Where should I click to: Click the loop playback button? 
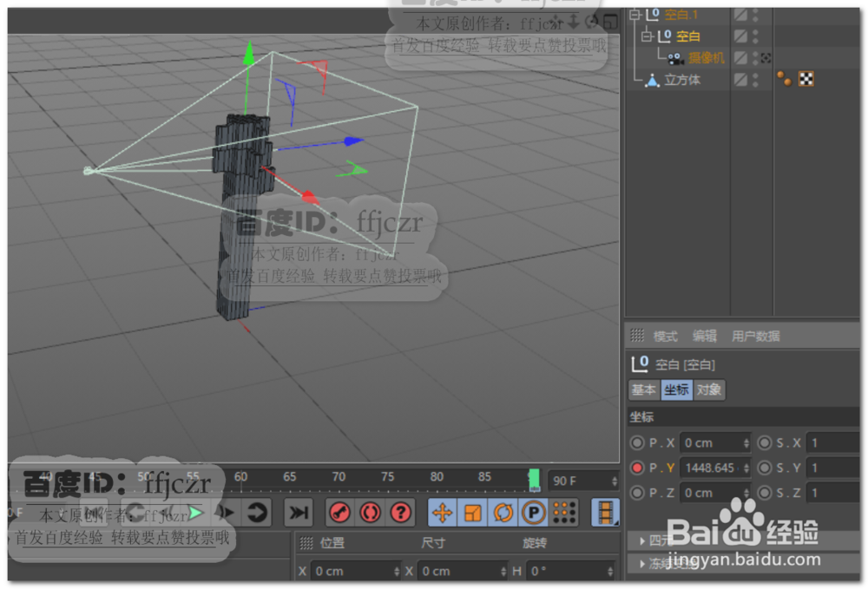257,513
